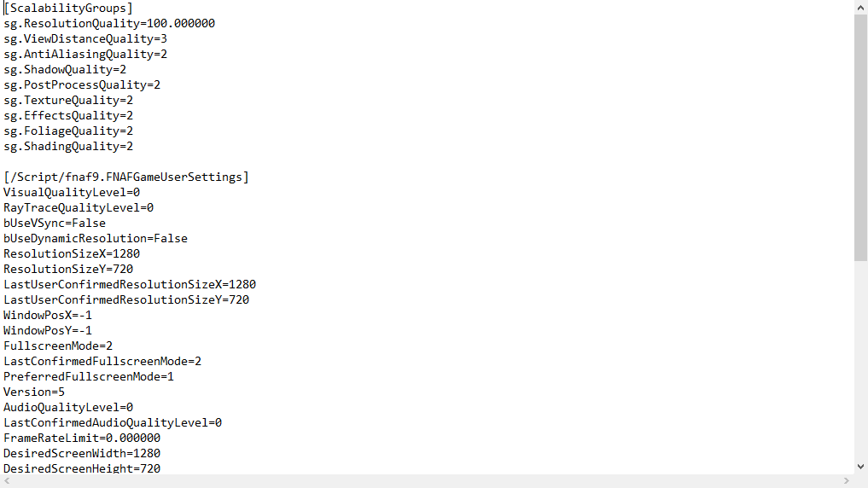Click the horizontal scrollbar track

426,481
